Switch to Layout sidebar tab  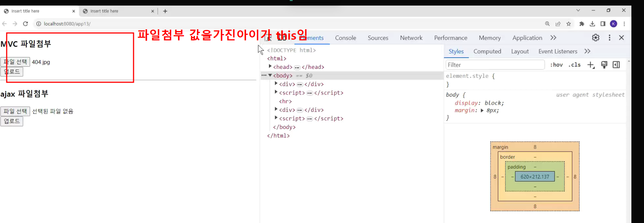click(x=520, y=51)
